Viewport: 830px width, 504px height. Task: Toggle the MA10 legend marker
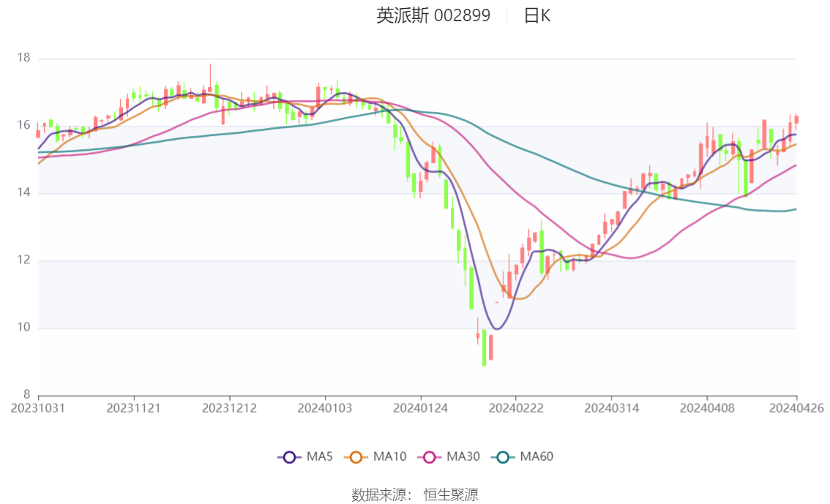click(356, 457)
